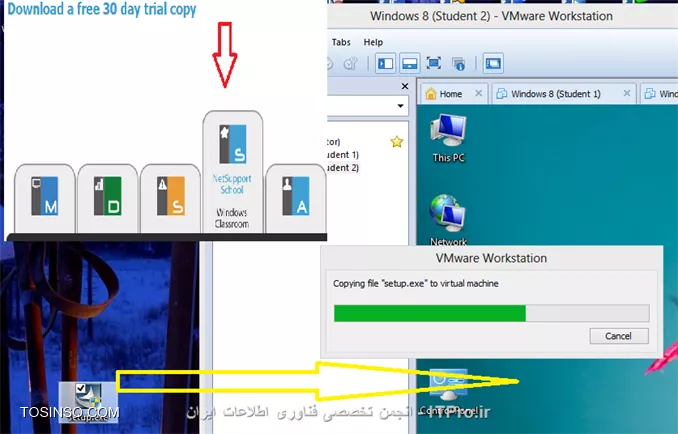Select the NetSupport School product icon
This screenshot has height=434, width=678.
[233, 144]
